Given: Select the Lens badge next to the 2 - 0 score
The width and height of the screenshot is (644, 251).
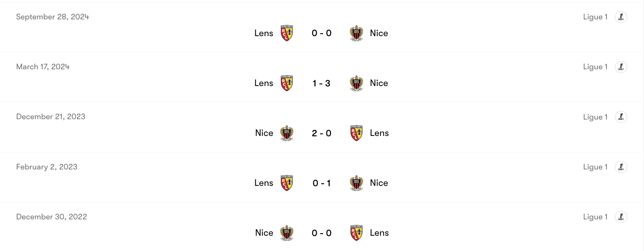Looking at the screenshot, I should tap(356, 133).
